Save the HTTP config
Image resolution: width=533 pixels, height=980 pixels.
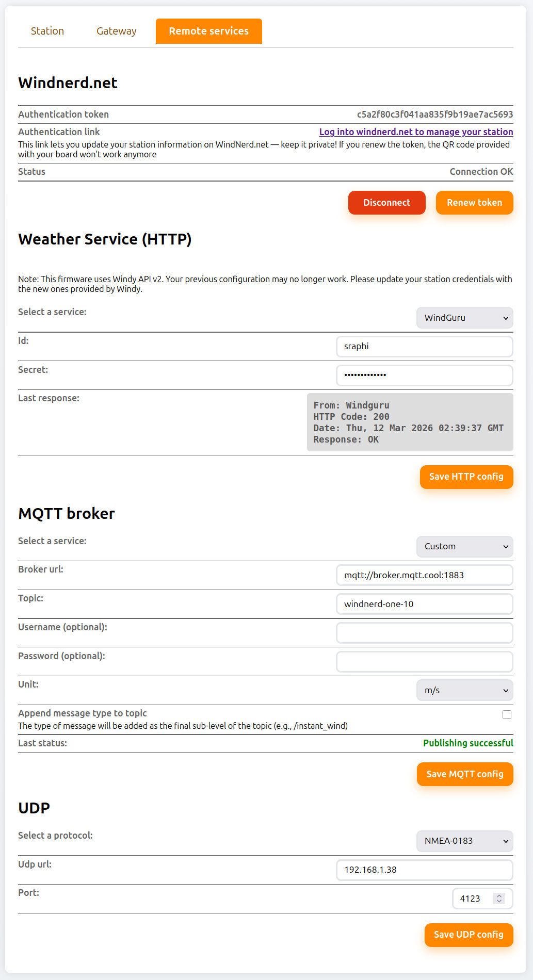[466, 477]
